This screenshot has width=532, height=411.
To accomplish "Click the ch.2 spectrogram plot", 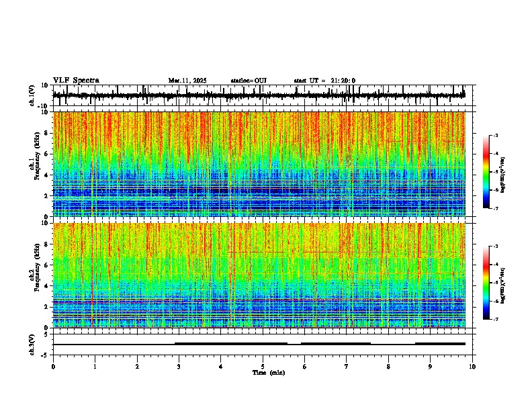I will (x=259, y=275).
